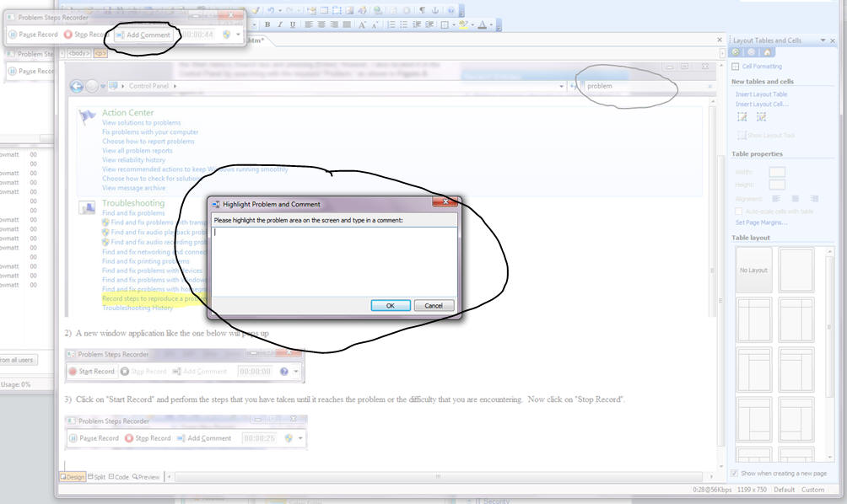
Task: Click the Height field in Table properties
Action: click(777, 185)
